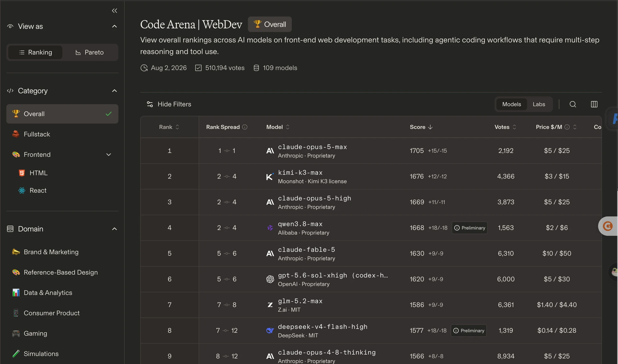Select the Ranking view toggle
The height and width of the screenshot is (364, 618).
[x=35, y=52]
